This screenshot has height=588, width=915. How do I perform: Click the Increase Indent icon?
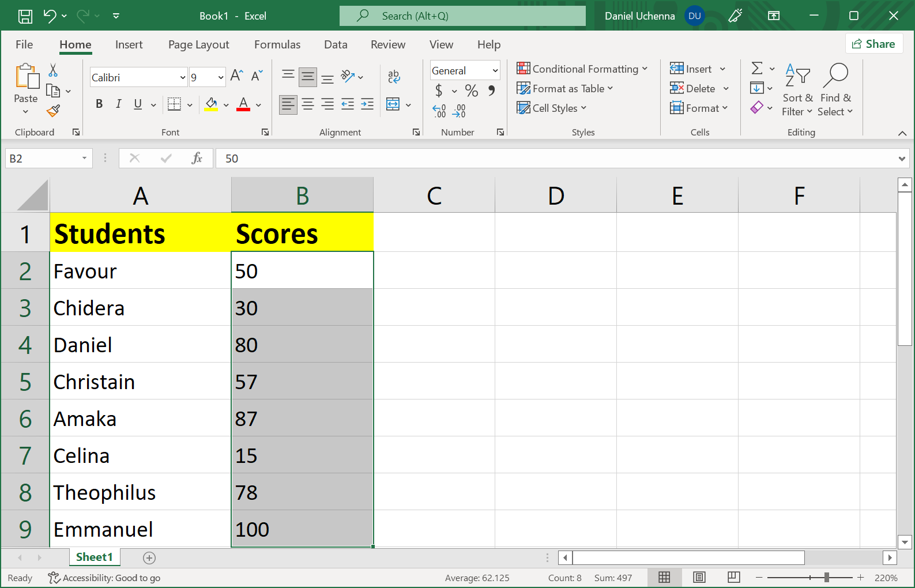[x=367, y=104]
